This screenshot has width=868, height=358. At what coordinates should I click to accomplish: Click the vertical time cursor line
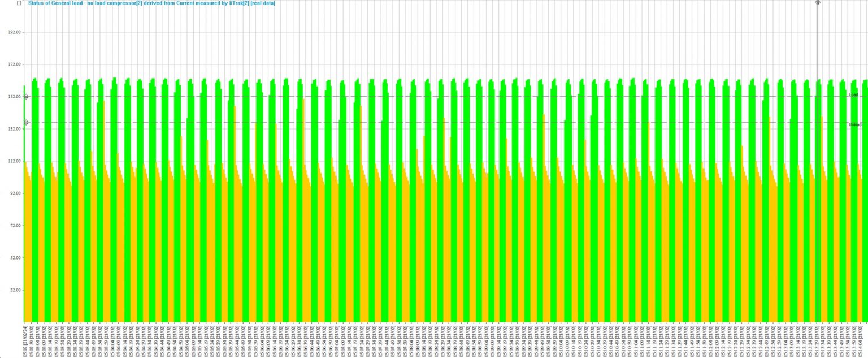coord(817,170)
